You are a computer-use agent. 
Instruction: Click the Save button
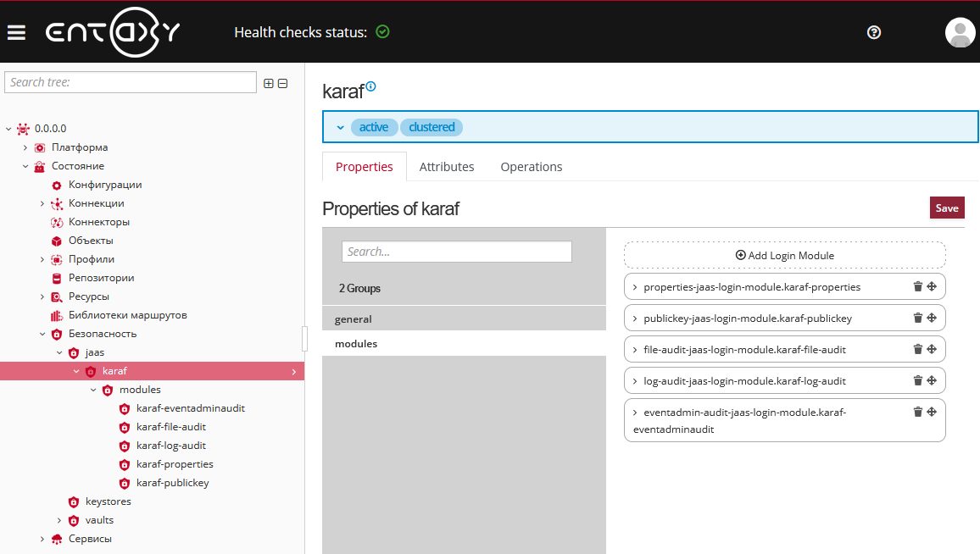point(946,208)
